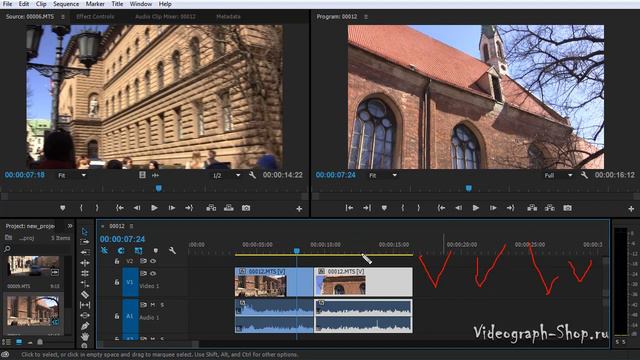This screenshot has width=640, height=360.
Task: Go to next edit point in Program
Action: pos(367,208)
